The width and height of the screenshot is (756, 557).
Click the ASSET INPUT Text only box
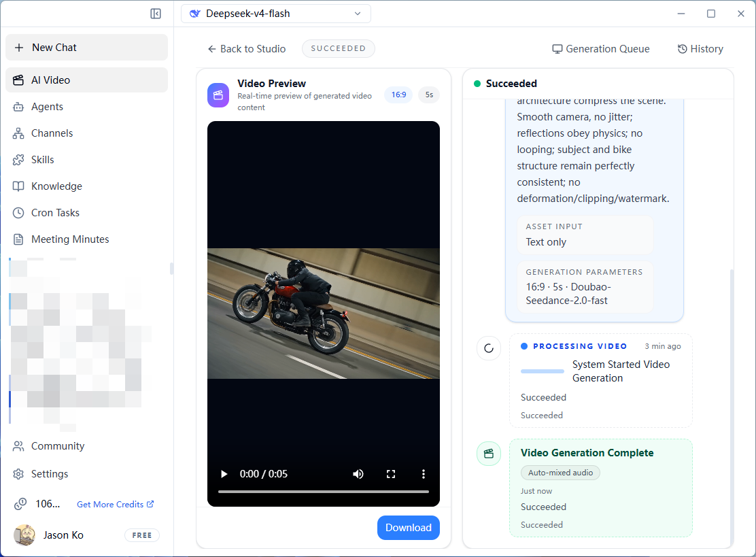click(585, 235)
